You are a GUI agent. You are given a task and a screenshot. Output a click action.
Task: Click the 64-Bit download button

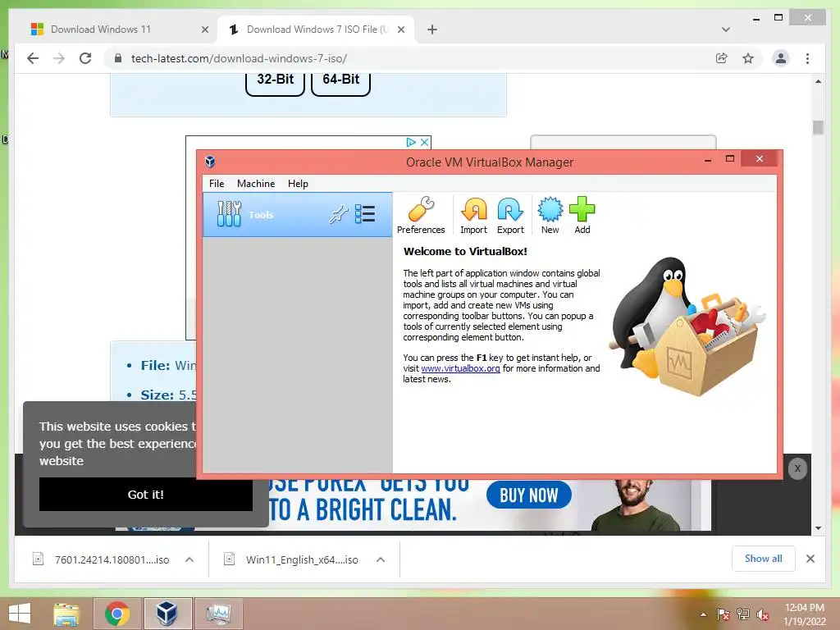[x=340, y=80]
